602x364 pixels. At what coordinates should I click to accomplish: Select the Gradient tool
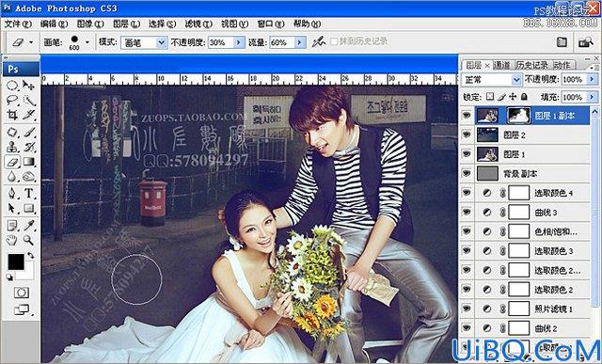[x=29, y=162]
